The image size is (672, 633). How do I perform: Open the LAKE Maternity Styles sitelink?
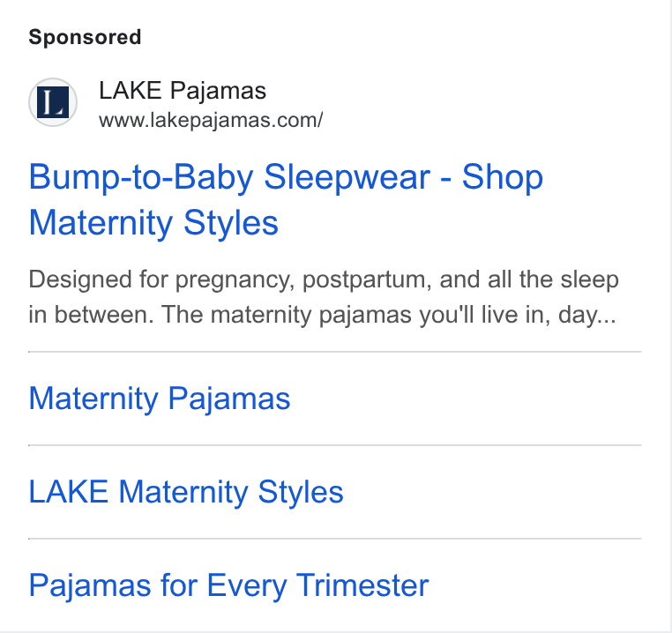coord(186,492)
